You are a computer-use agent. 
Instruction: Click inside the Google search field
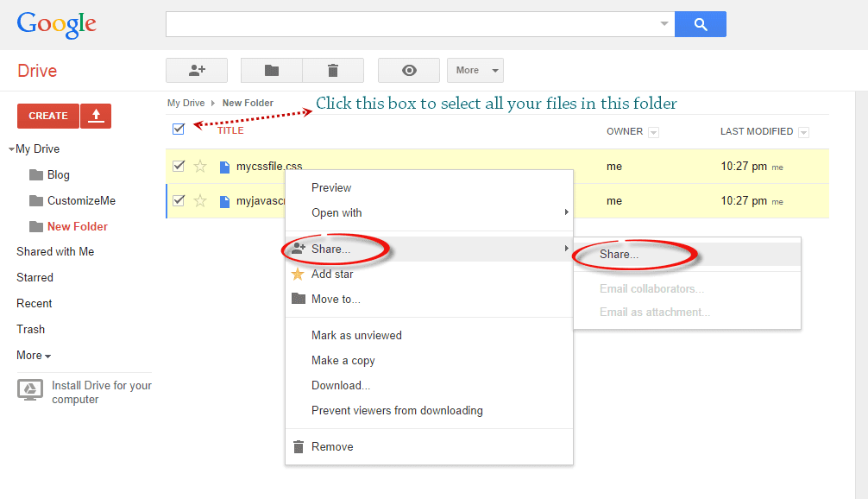[x=414, y=23]
